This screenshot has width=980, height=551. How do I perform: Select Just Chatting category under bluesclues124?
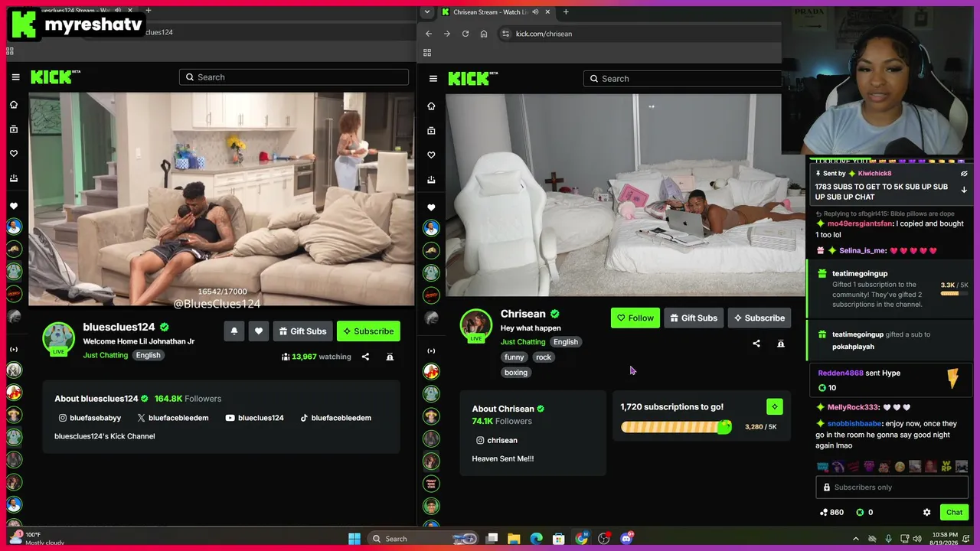106,355
